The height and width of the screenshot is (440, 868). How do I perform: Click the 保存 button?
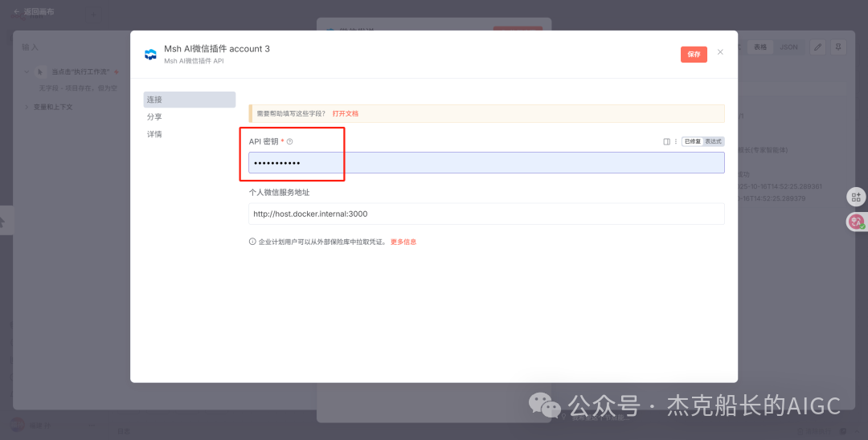tap(694, 54)
